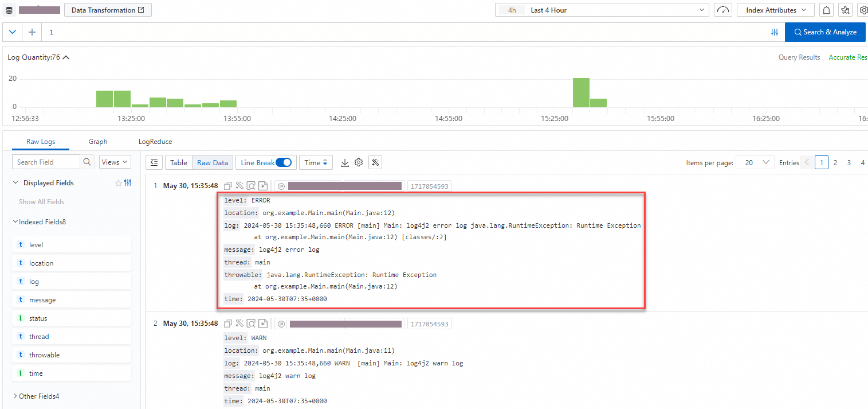Open field settings sliders beside Displayed Fields
This screenshot has width=868, height=409.
(128, 183)
